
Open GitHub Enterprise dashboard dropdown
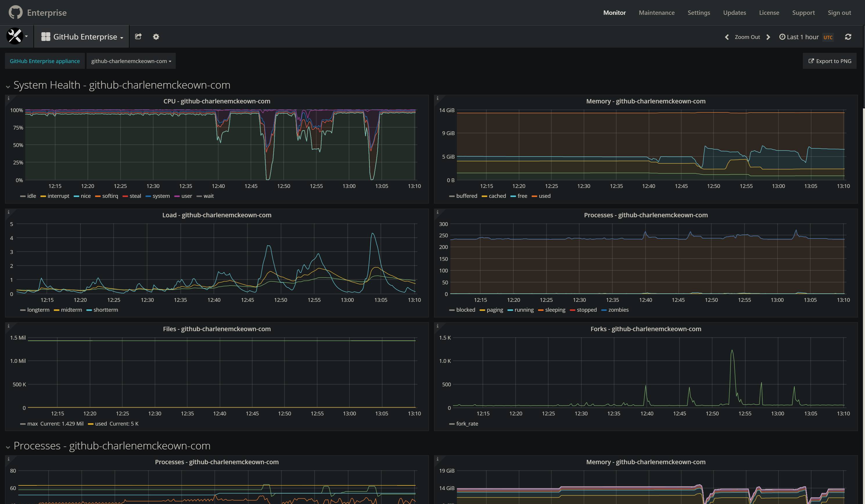pos(82,37)
